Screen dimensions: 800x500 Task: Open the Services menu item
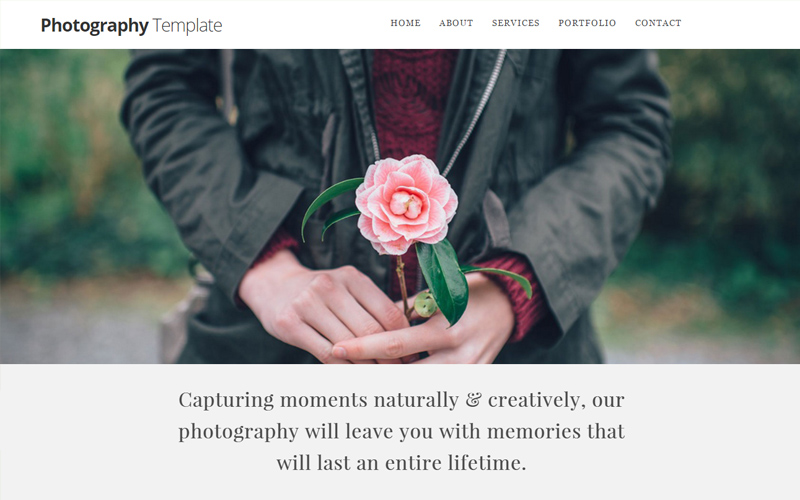(515, 23)
